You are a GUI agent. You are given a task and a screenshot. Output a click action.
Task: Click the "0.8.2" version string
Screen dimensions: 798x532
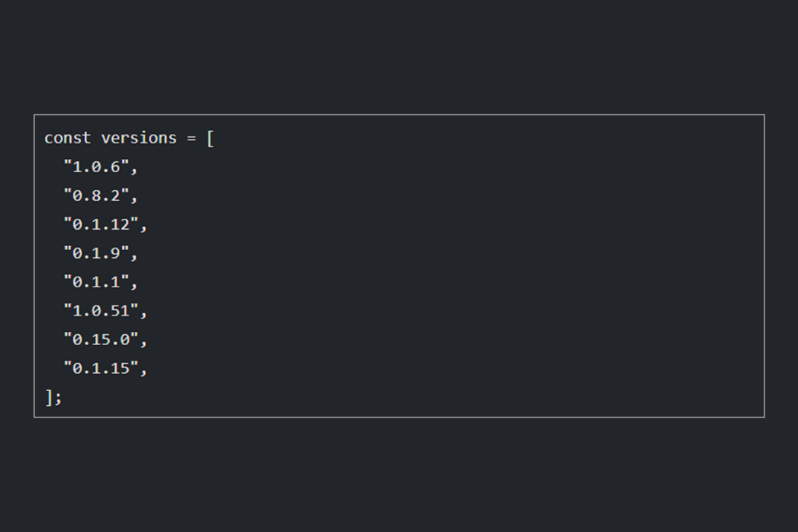point(95,196)
